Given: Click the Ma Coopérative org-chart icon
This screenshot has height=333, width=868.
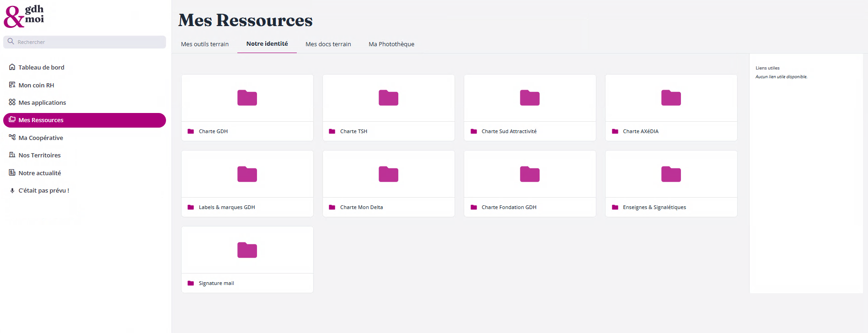Looking at the screenshot, I should (12, 138).
